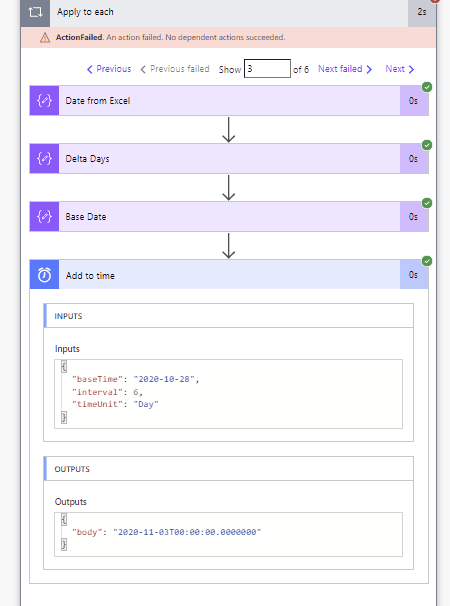Click the "of 6" iteration count text

coord(301,70)
